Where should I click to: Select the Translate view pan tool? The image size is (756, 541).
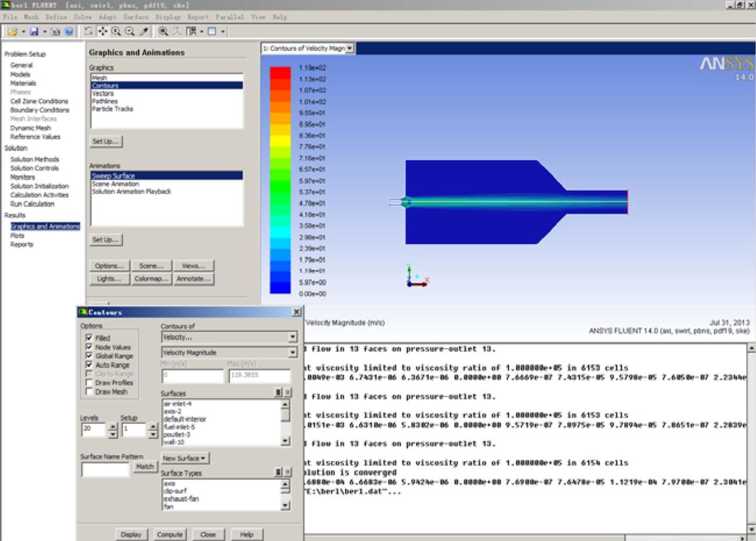click(102, 31)
